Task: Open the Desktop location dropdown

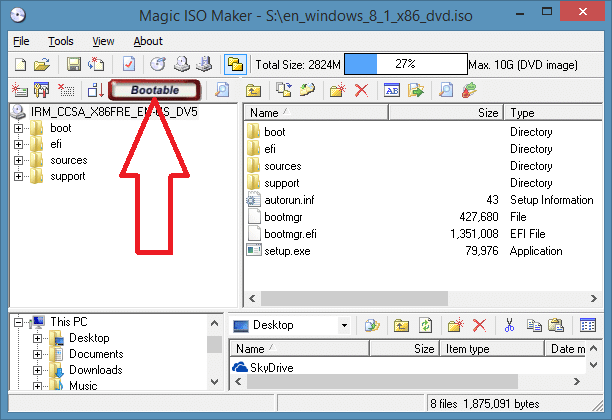Action: tap(344, 325)
